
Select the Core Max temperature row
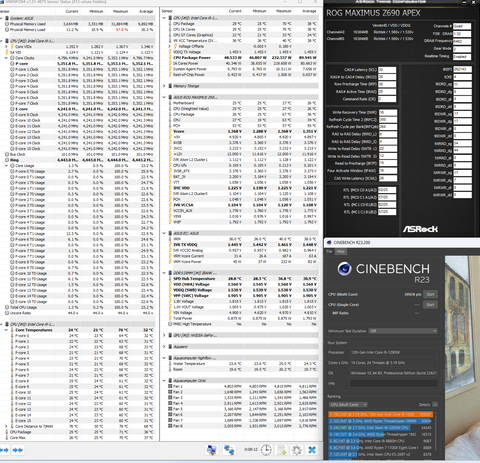(77, 438)
